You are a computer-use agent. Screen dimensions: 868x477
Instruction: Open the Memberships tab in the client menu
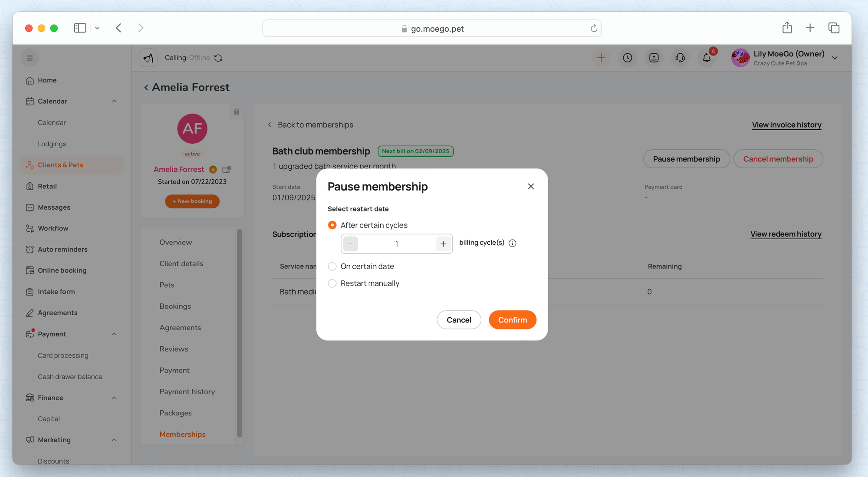click(x=182, y=434)
